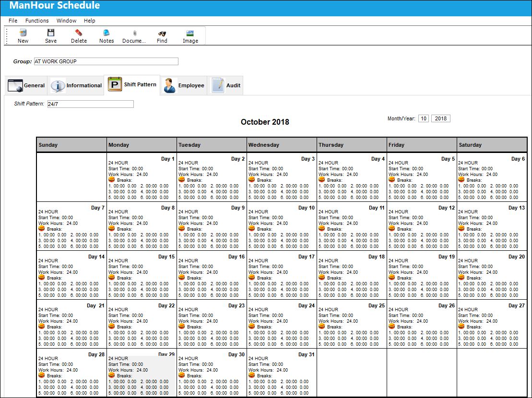Open the Functions menu
The width and height of the screenshot is (532, 398).
(37, 21)
